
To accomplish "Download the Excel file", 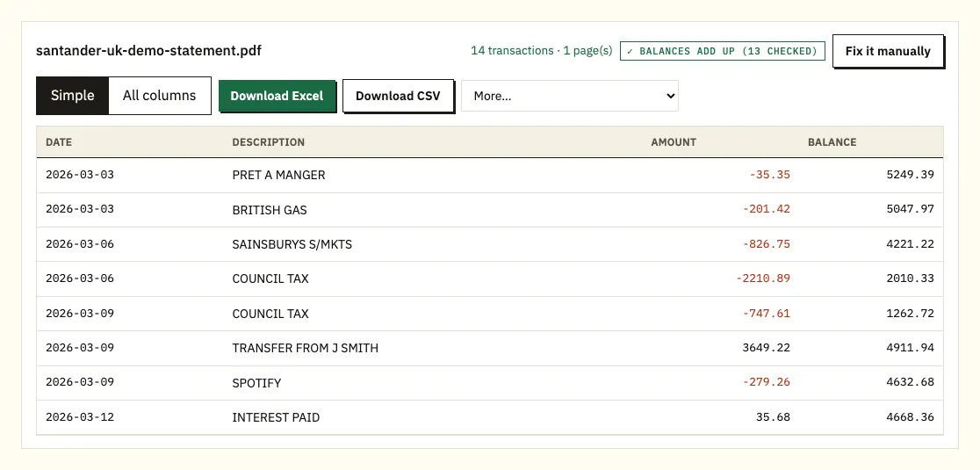I will click(277, 97).
